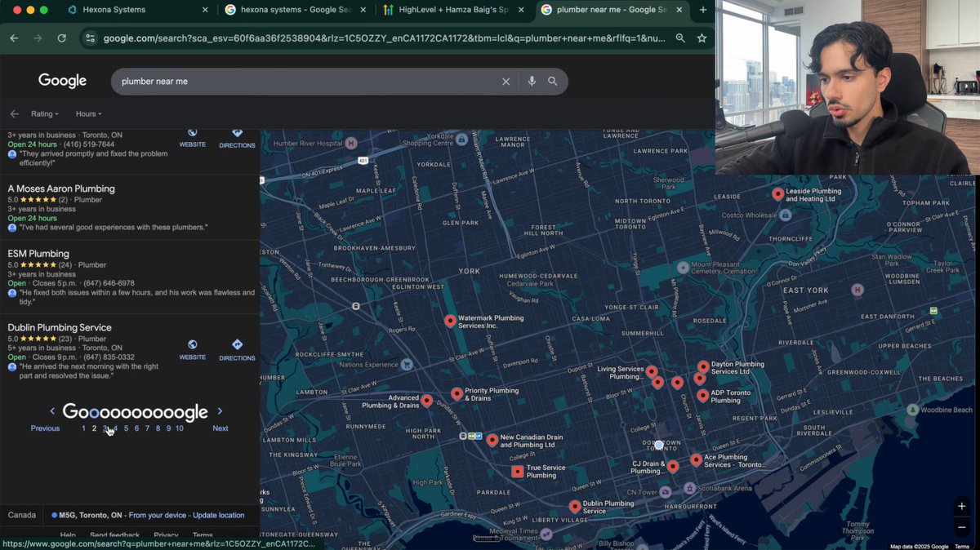Click the Previous results link
980x550 pixels.
tap(45, 428)
